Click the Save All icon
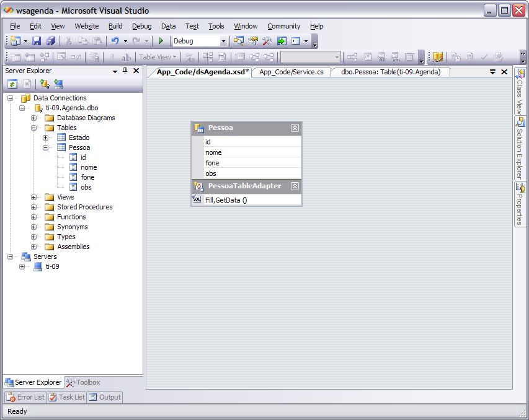The width and height of the screenshot is (529, 420). [50, 41]
